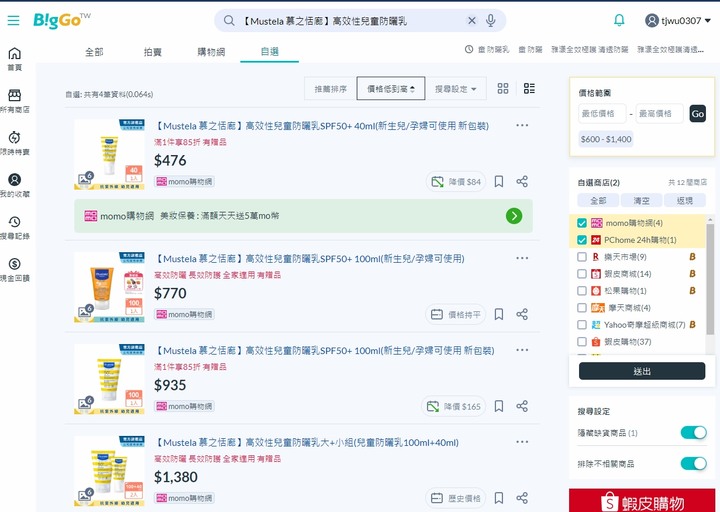This screenshot has height=512, width=720.
Task: Open the 40ml 新包裝 product title link
Action: (x=321, y=126)
